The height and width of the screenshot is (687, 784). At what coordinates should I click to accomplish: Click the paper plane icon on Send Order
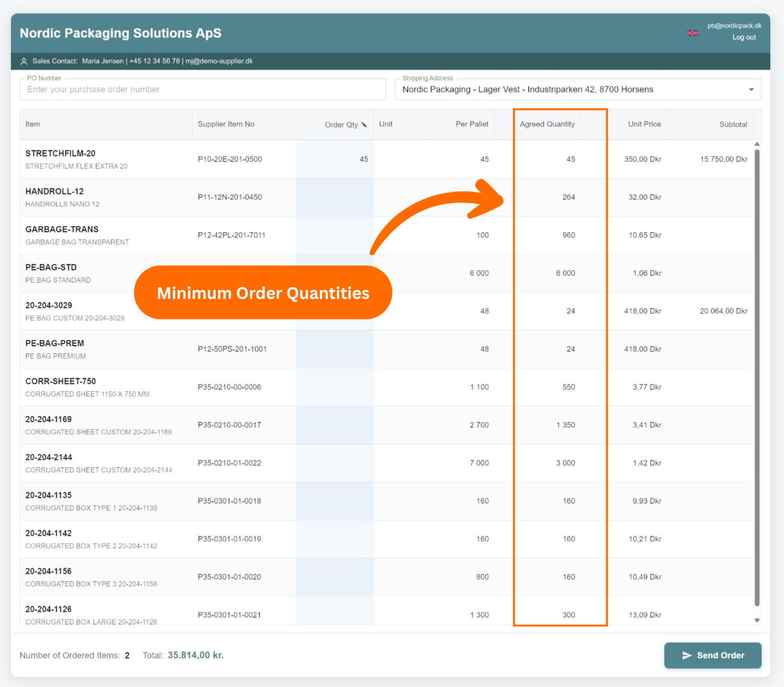coord(686,655)
